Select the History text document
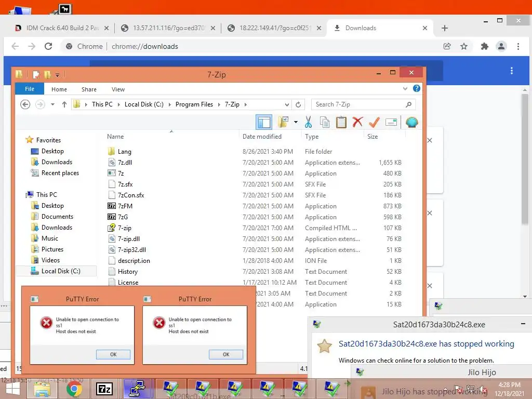This screenshot has width=532, height=399. click(x=128, y=271)
